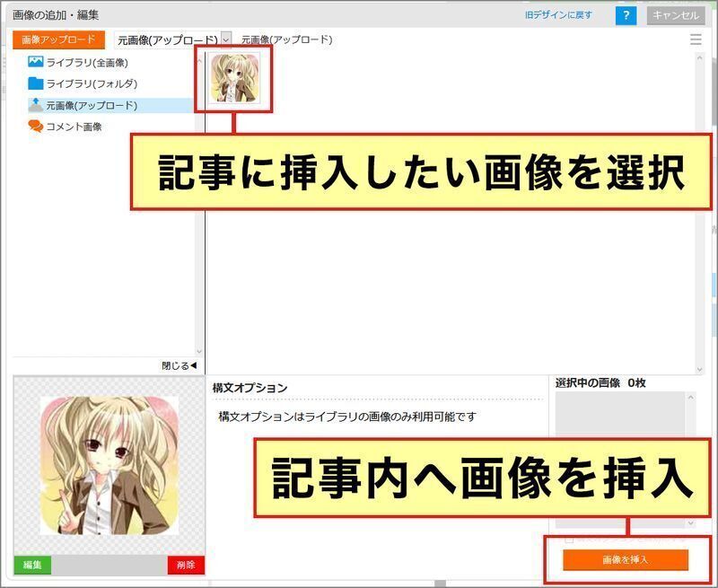This screenshot has width=718, height=588.
Task: Select ライブラリ(全画像) in the sidebar
Action: [87, 63]
